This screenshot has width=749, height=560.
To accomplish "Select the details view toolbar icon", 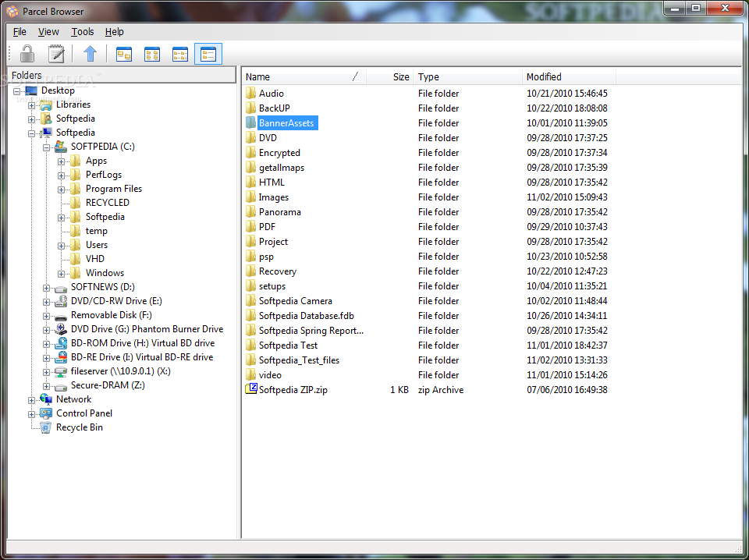I will 208,54.
